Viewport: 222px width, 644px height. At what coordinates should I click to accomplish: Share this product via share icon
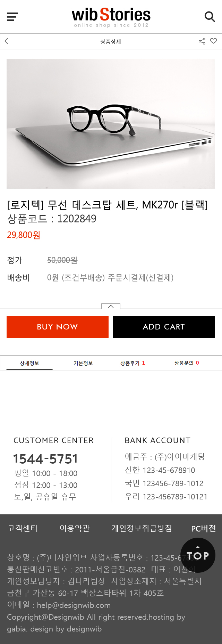[202, 41]
